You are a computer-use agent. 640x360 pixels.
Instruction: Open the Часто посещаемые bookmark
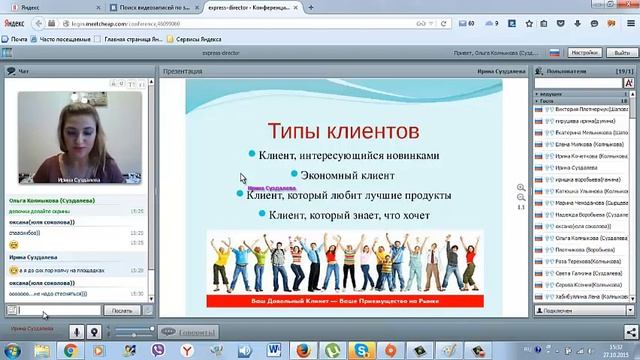click(61, 39)
